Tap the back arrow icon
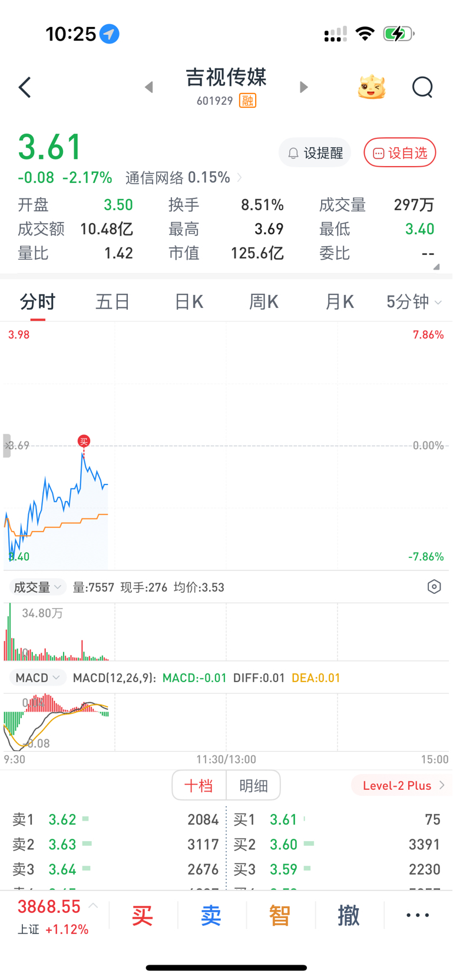Image resolution: width=453 pixels, height=980 pixels. (x=25, y=88)
